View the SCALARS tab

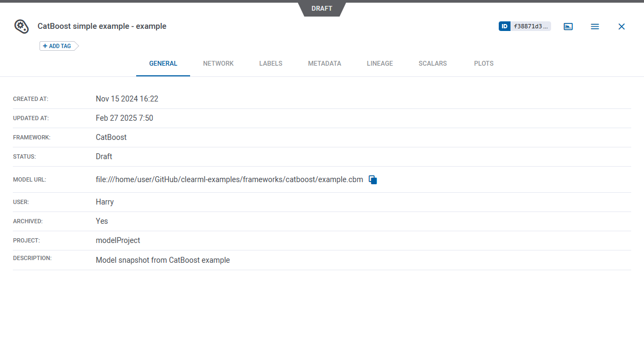433,64
